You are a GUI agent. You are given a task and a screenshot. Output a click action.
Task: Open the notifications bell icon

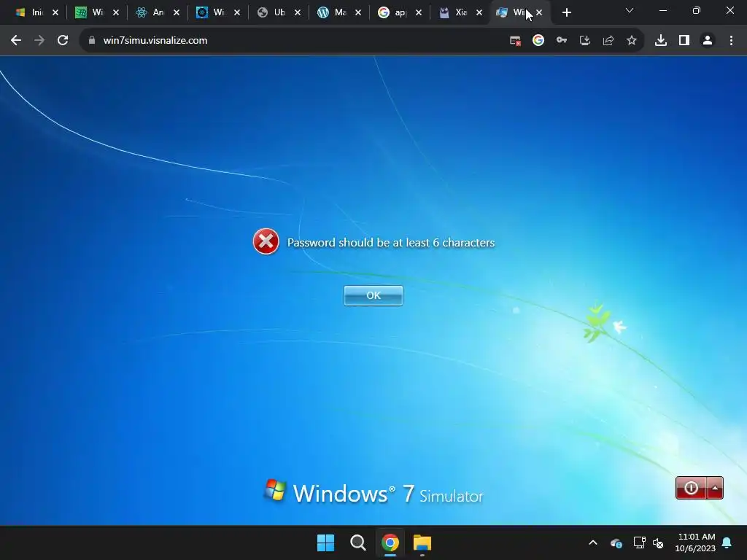pyautogui.click(x=727, y=542)
